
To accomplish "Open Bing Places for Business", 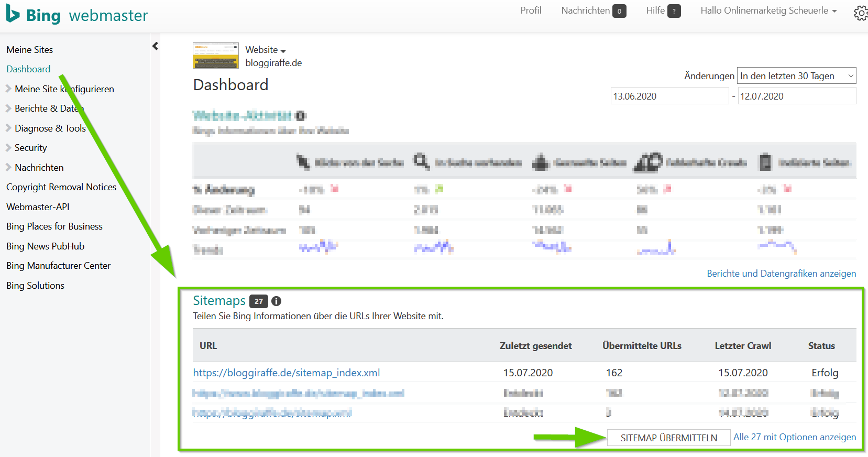I will [x=54, y=226].
